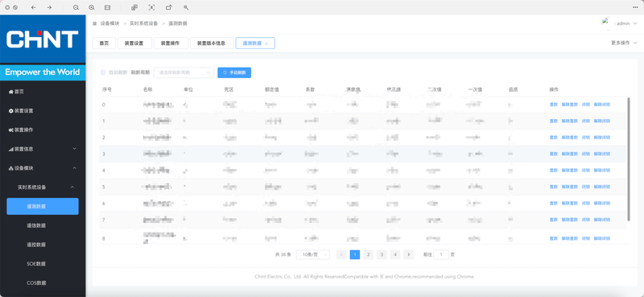Click the duplicate windows icon in top toolbar
The height and width of the screenshot is (297, 644).
click(x=134, y=7)
